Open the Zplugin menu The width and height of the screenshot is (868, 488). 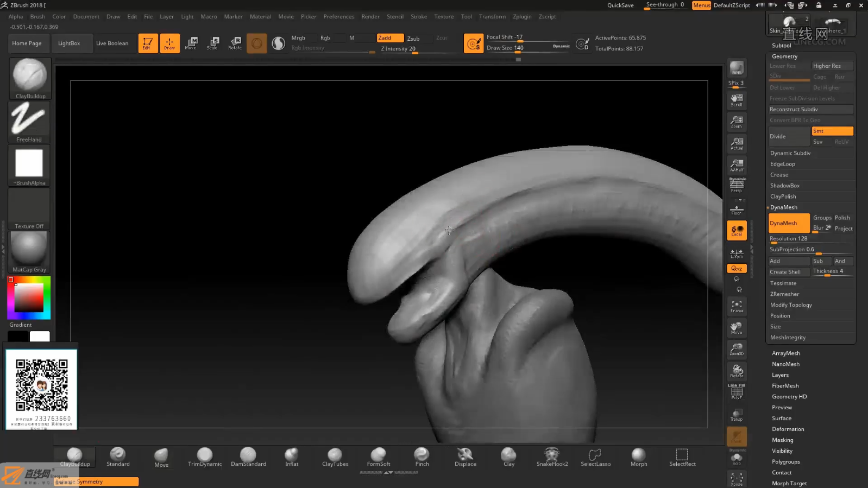tap(522, 16)
